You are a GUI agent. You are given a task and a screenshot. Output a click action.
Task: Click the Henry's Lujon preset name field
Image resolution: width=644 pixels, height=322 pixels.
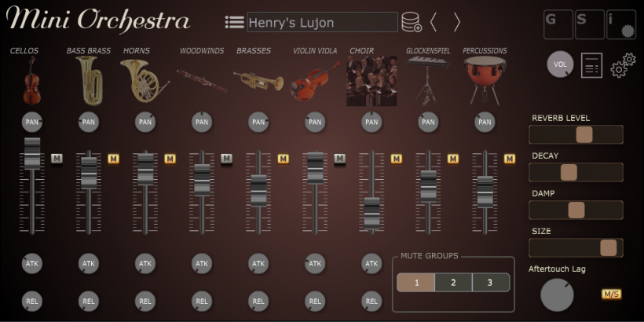[x=321, y=23]
